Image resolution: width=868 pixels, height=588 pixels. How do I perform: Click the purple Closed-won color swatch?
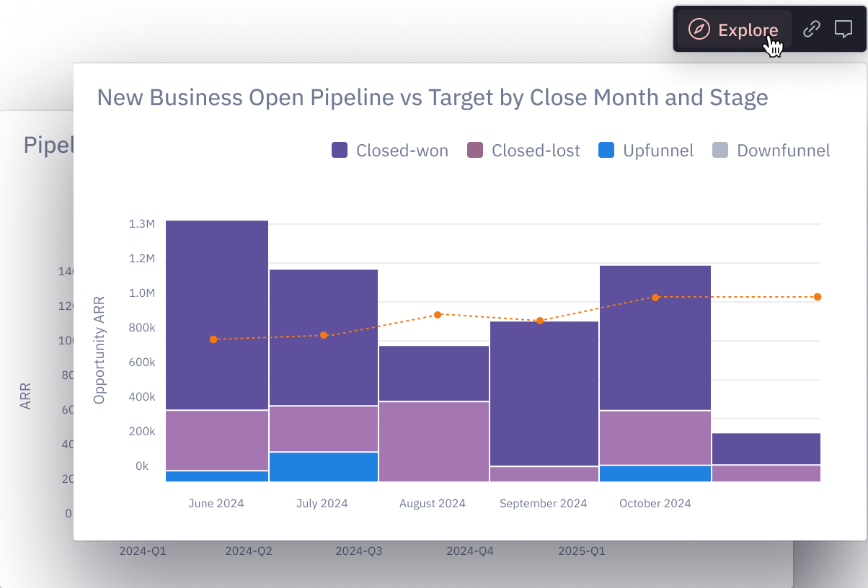click(x=339, y=150)
